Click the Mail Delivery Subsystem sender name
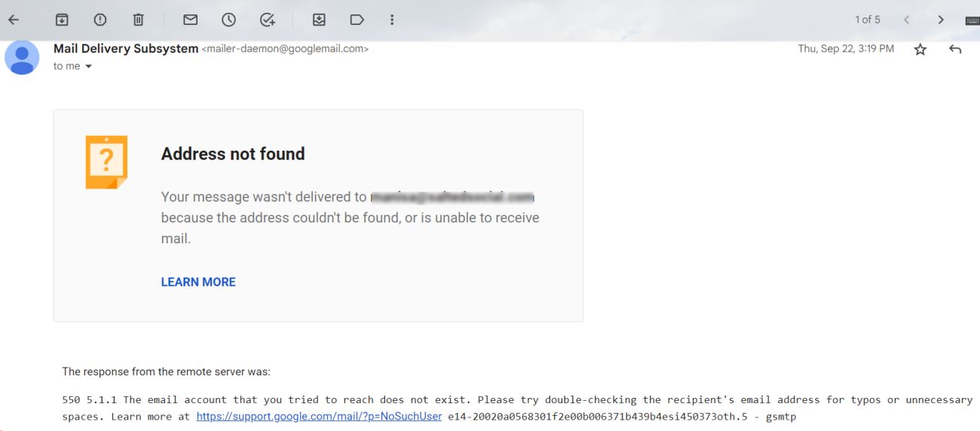This screenshot has height=431, width=980. tap(126, 48)
